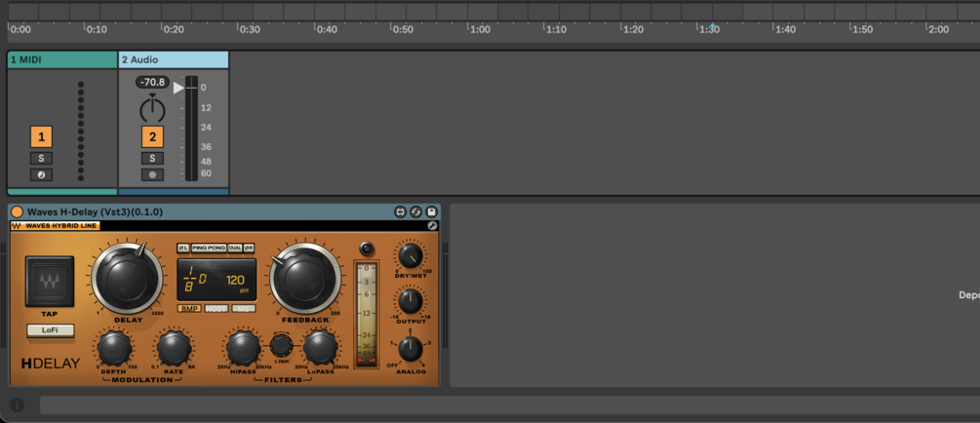Select MS time mode button

[244, 308]
